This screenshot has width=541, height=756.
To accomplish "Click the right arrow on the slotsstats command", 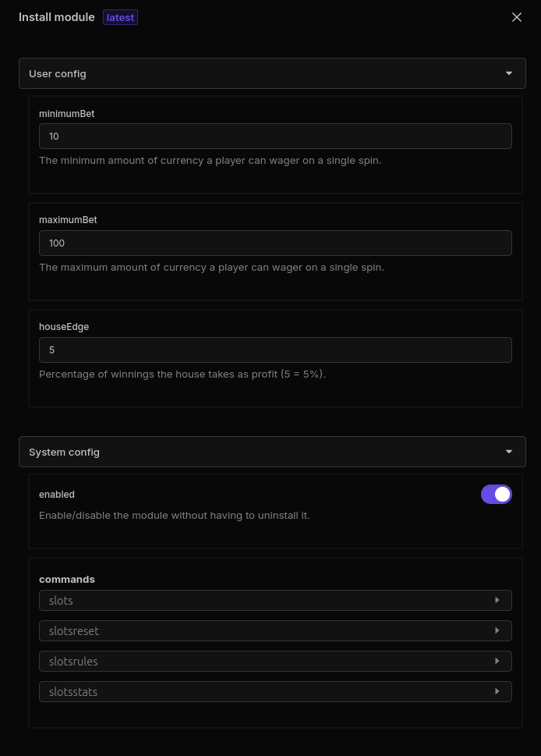I will click(x=497, y=691).
